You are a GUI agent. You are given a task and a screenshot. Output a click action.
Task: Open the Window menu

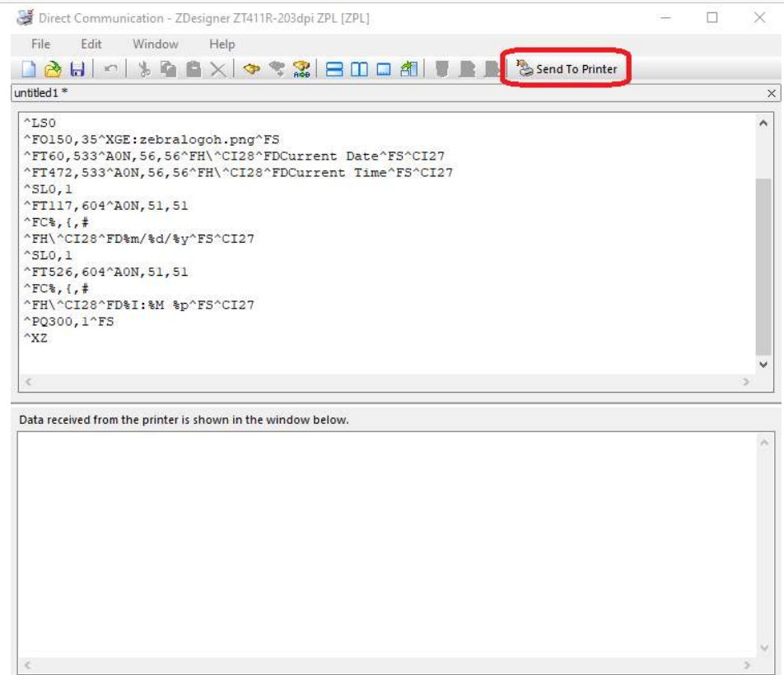[x=155, y=44]
